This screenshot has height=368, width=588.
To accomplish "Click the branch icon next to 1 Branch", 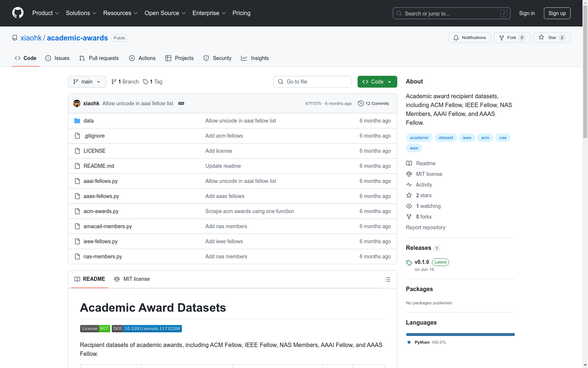I will [114, 82].
